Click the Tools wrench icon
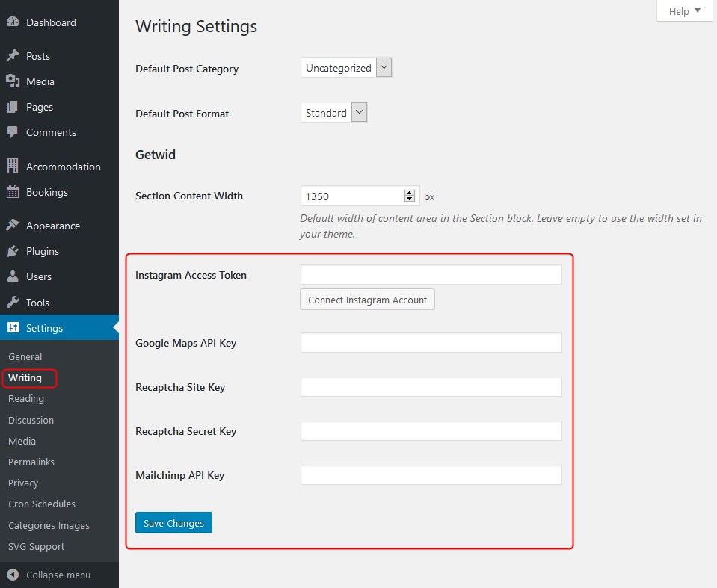The image size is (717, 588). (x=13, y=302)
